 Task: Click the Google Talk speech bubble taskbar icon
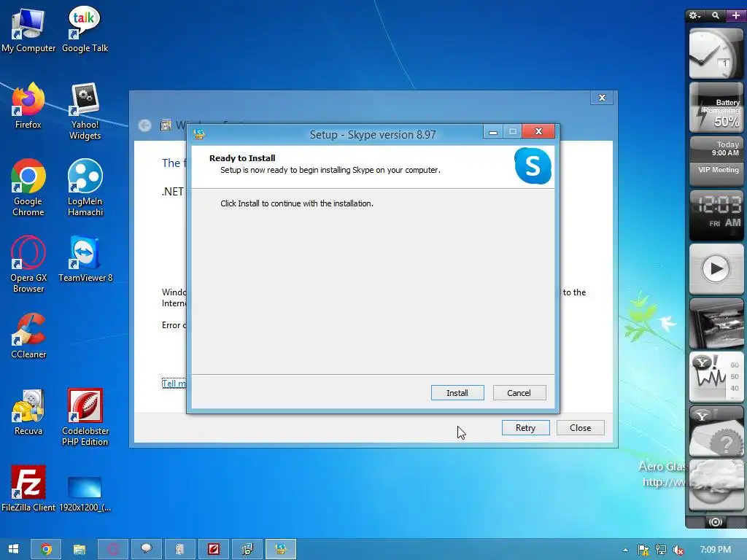(146, 549)
